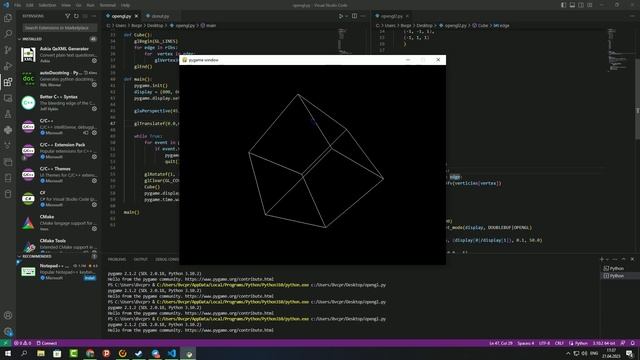Split the left editor to the right

pyautogui.click(x=354, y=16)
